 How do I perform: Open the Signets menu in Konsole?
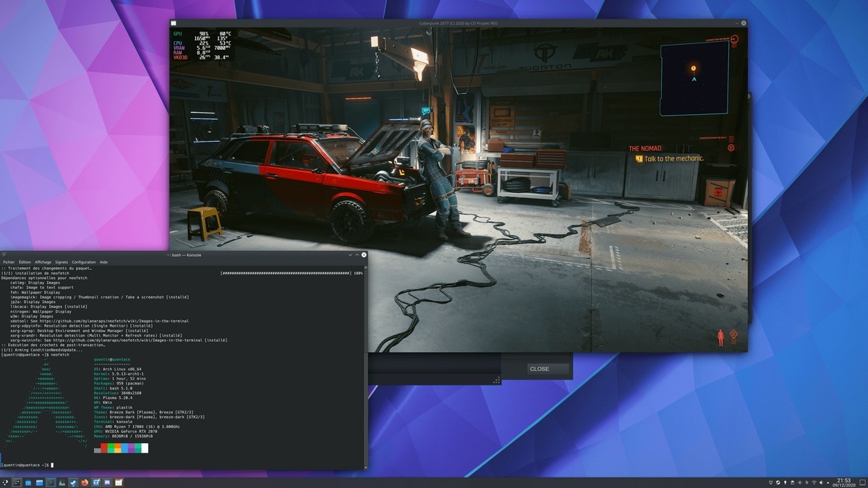(61, 262)
